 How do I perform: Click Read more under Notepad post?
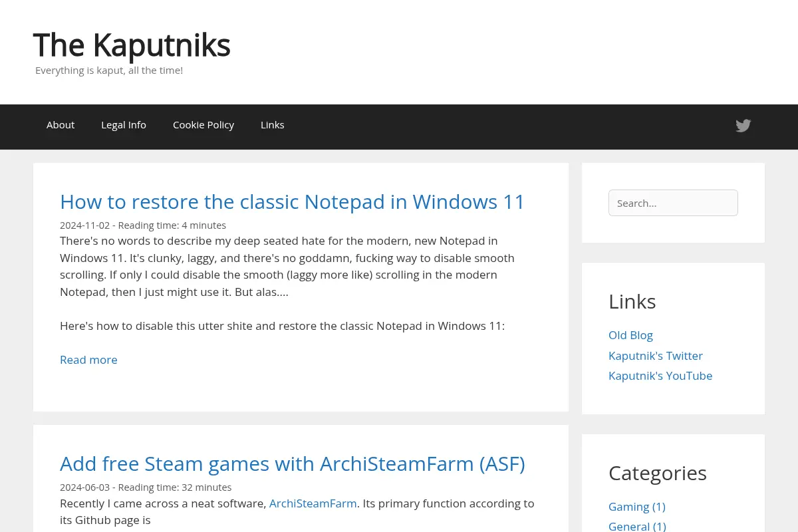pos(88,360)
